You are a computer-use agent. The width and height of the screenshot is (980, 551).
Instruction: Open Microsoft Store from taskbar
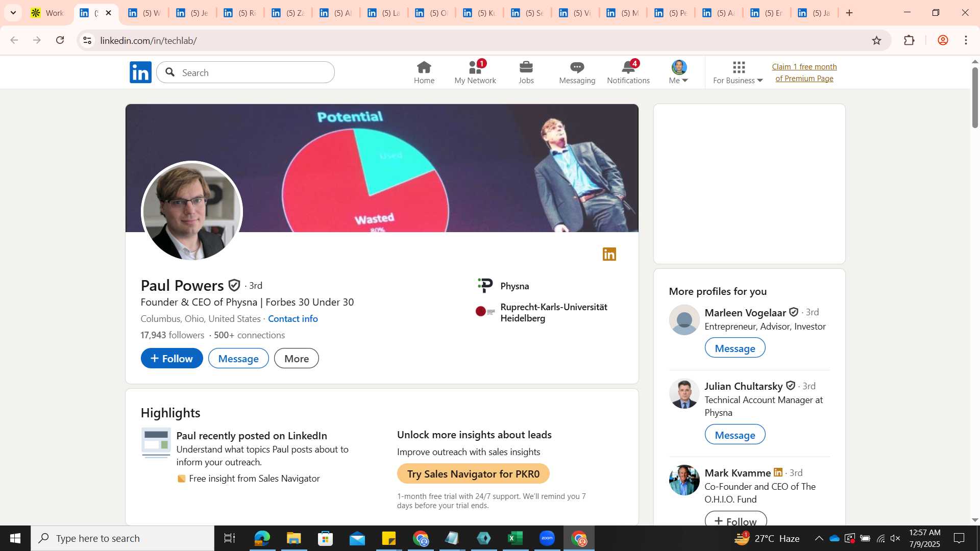(325, 538)
